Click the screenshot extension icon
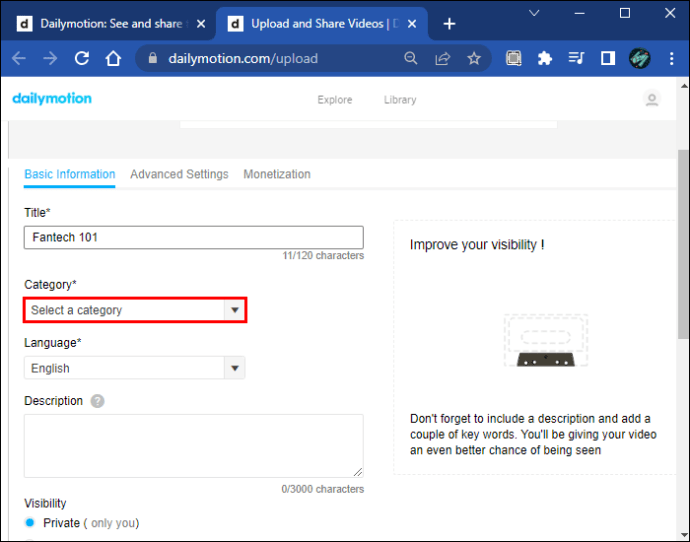The image size is (690, 542). click(x=514, y=58)
